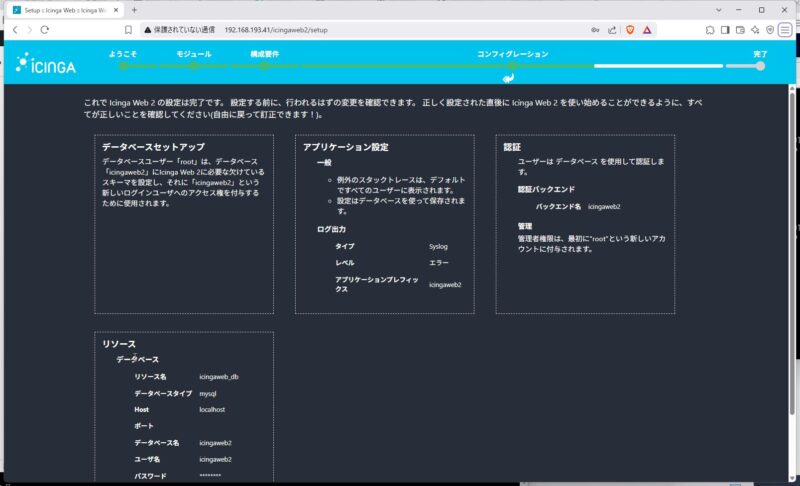The image size is (800, 486).
Task: Click the end dot of progress bar
Action: [x=760, y=66]
